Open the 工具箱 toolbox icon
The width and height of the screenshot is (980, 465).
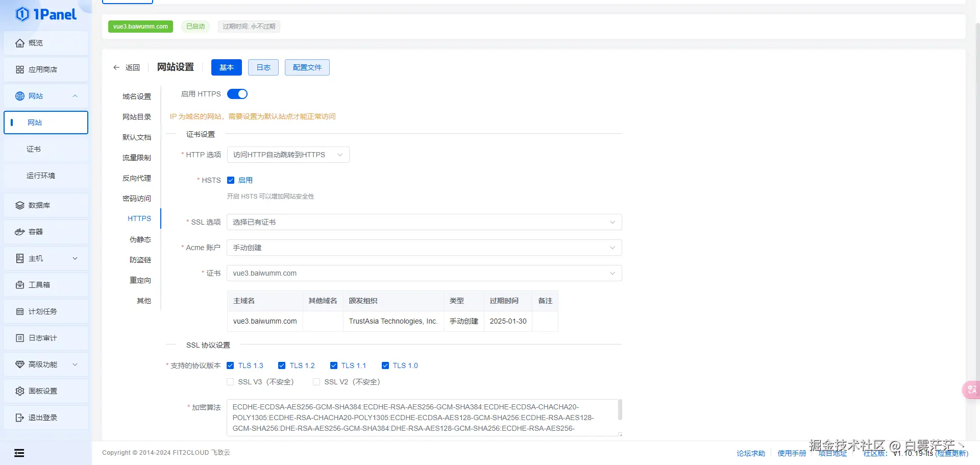point(20,285)
